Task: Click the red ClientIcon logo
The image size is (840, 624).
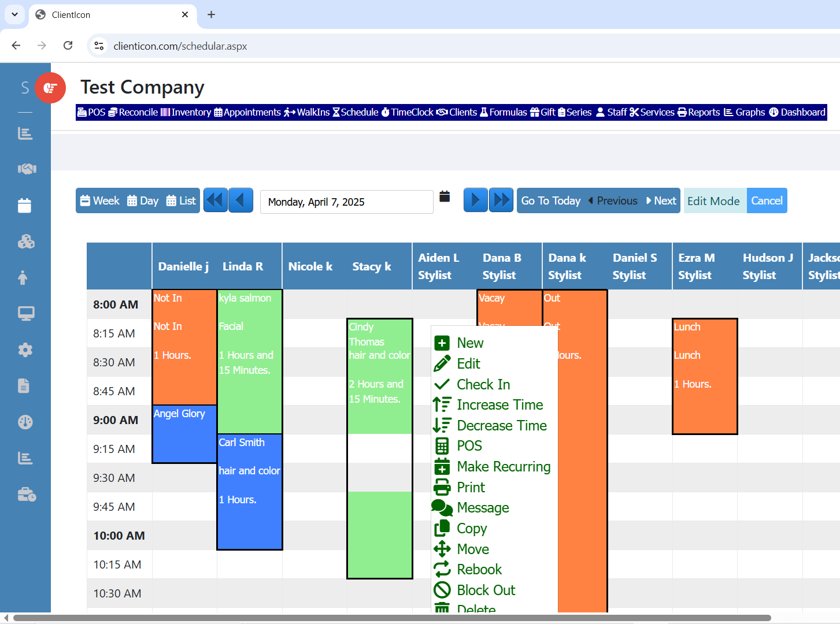Action: coord(50,88)
